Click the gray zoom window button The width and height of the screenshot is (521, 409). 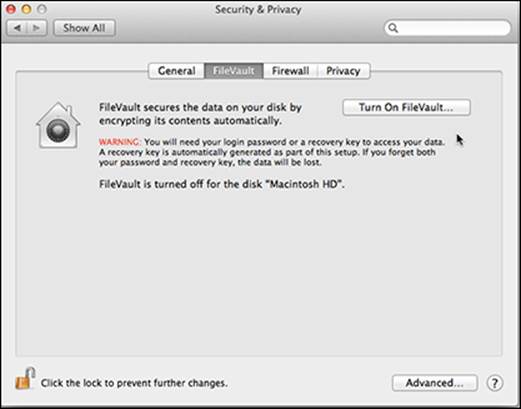click(x=42, y=9)
